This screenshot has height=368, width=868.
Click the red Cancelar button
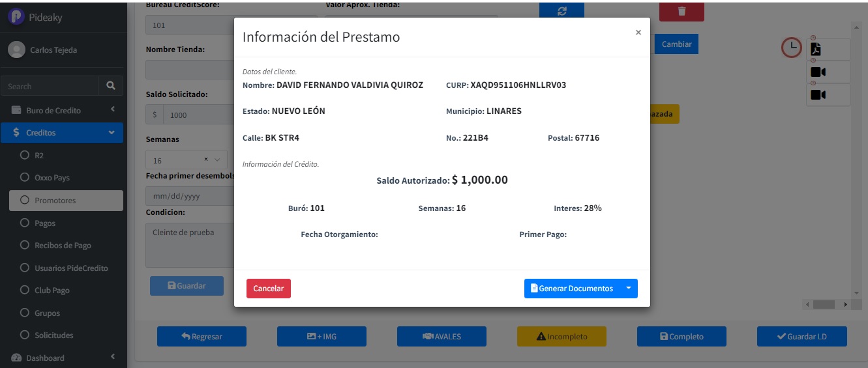click(269, 288)
